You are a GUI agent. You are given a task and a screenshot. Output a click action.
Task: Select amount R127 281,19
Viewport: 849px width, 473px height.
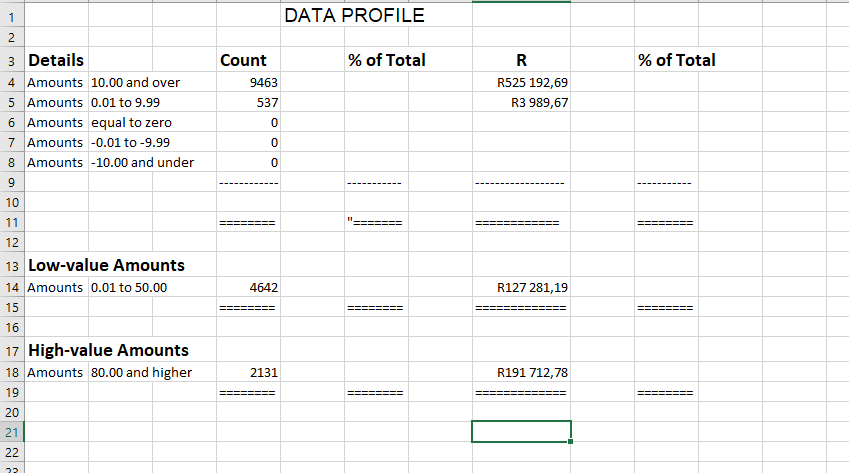521,287
